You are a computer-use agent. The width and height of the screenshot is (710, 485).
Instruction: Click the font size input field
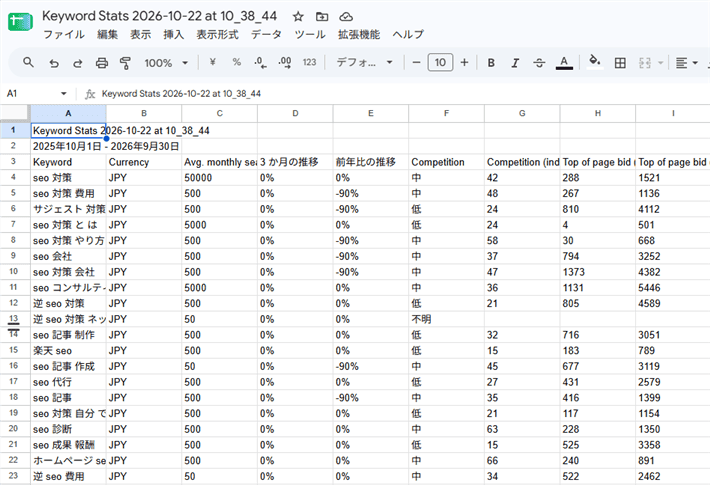[440, 62]
